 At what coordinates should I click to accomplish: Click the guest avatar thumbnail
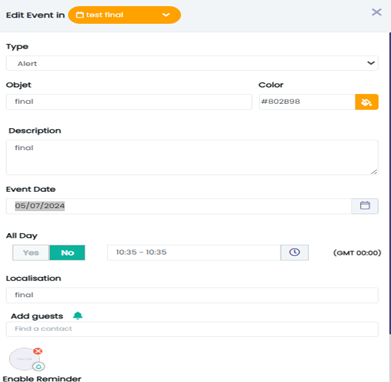pyautogui.click(x=24, y=359)
